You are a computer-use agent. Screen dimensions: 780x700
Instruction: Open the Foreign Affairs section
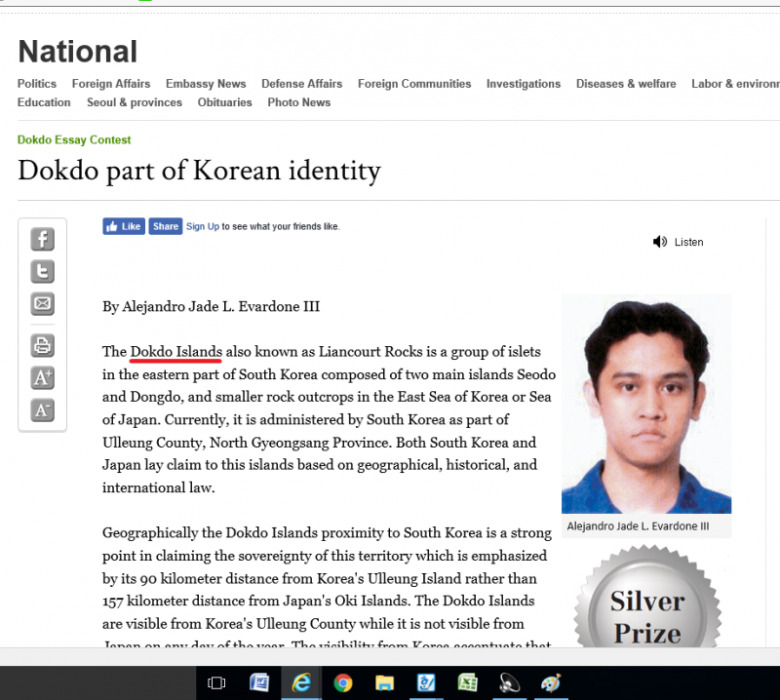111,84
